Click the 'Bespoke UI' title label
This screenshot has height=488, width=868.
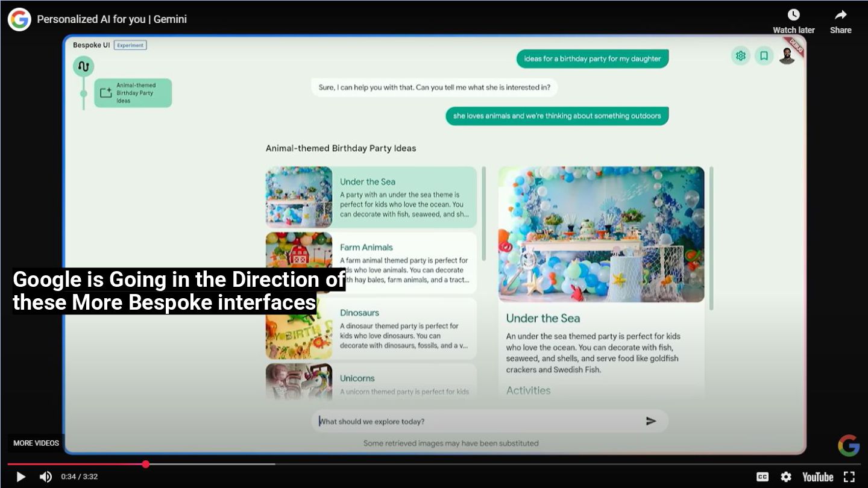point(91,45)
